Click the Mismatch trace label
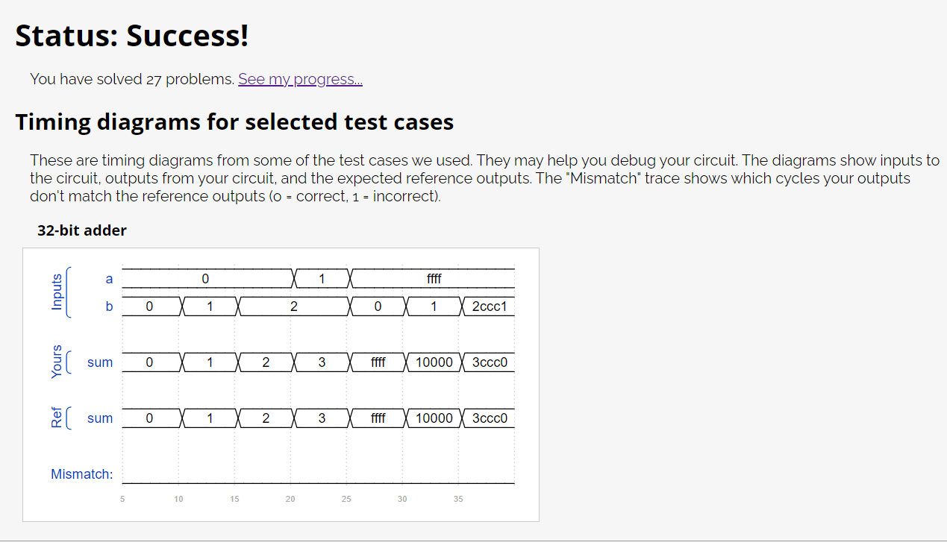 pyautogui.click(x=82, y=474)
